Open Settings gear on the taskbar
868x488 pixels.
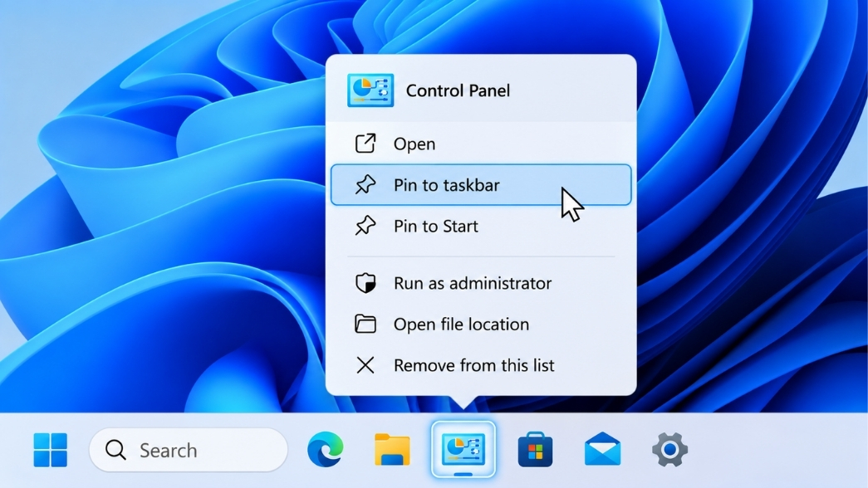click(x=669, y=449)
